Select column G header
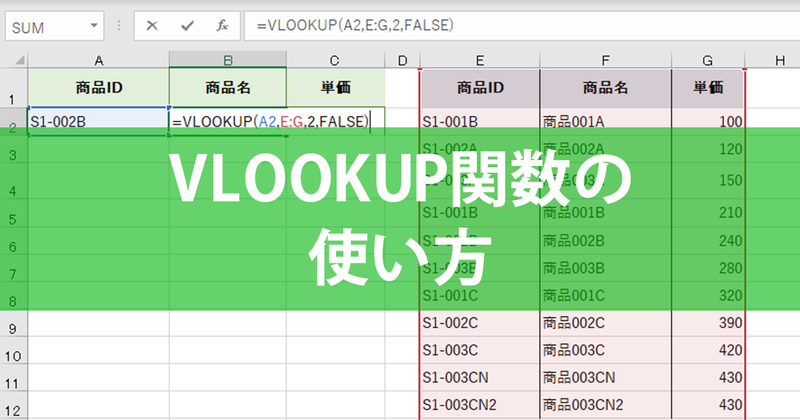Image resolution: width=800 pixels, height=420 pixels. 708,60
